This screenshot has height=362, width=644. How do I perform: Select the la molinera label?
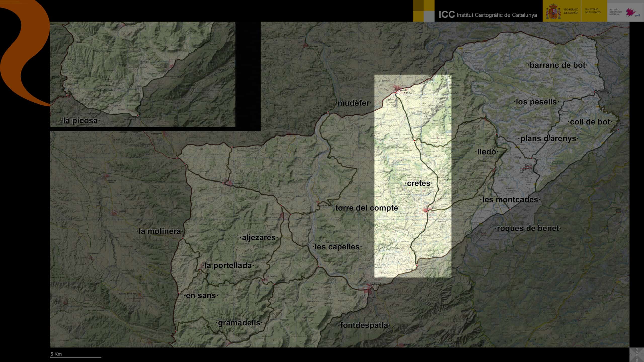point(160,231)
